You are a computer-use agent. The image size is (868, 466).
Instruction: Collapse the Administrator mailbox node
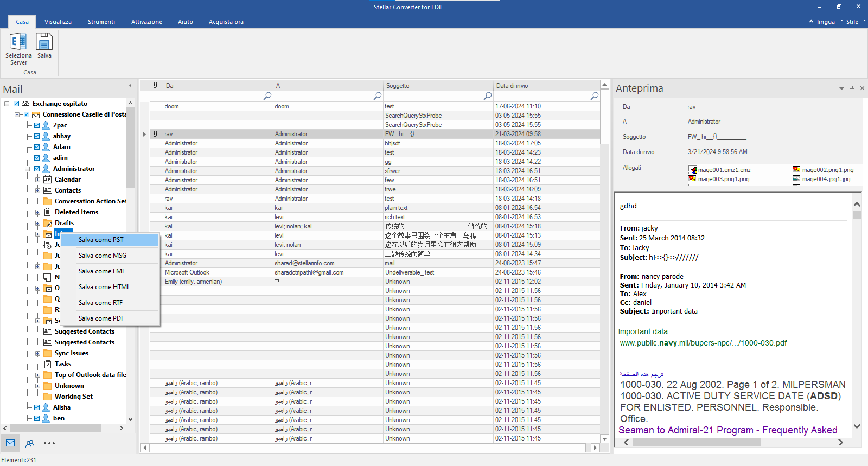(x=27, y=169)
